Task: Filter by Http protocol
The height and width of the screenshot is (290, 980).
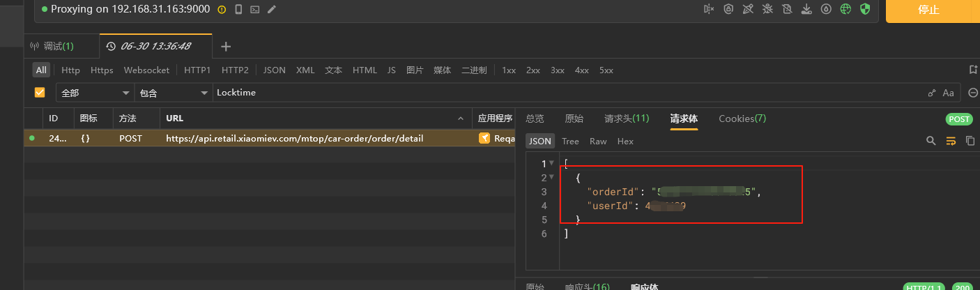Action: [70, 70]
